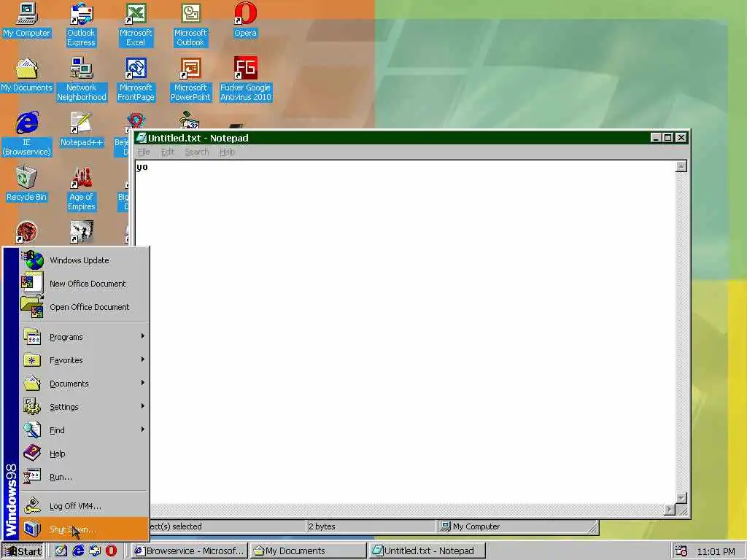
Task: Open Notepad's File menu
Action: [144, 152]
